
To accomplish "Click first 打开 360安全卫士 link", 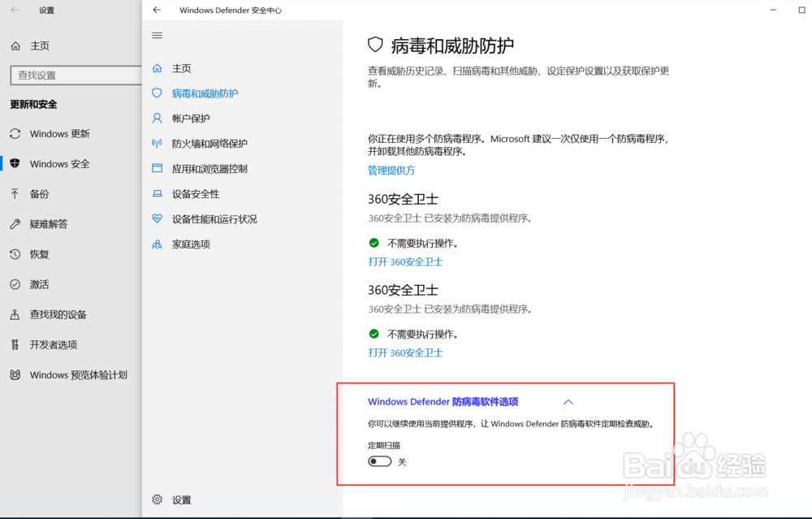I will coord(405,262).
